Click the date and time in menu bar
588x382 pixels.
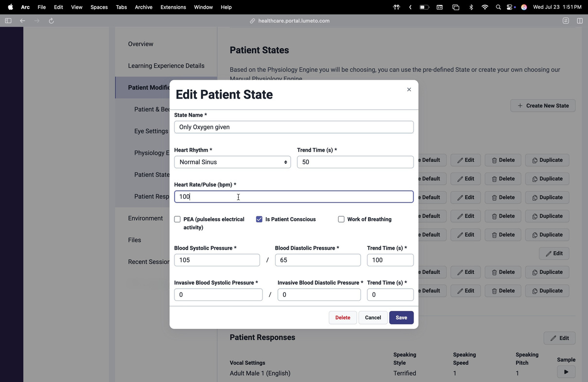pyautogui.click(x=557, y=7)
